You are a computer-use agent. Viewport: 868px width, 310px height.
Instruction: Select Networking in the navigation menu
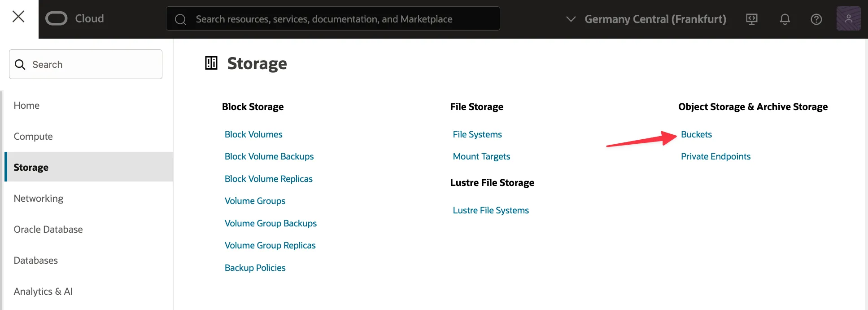click(39, 198)
